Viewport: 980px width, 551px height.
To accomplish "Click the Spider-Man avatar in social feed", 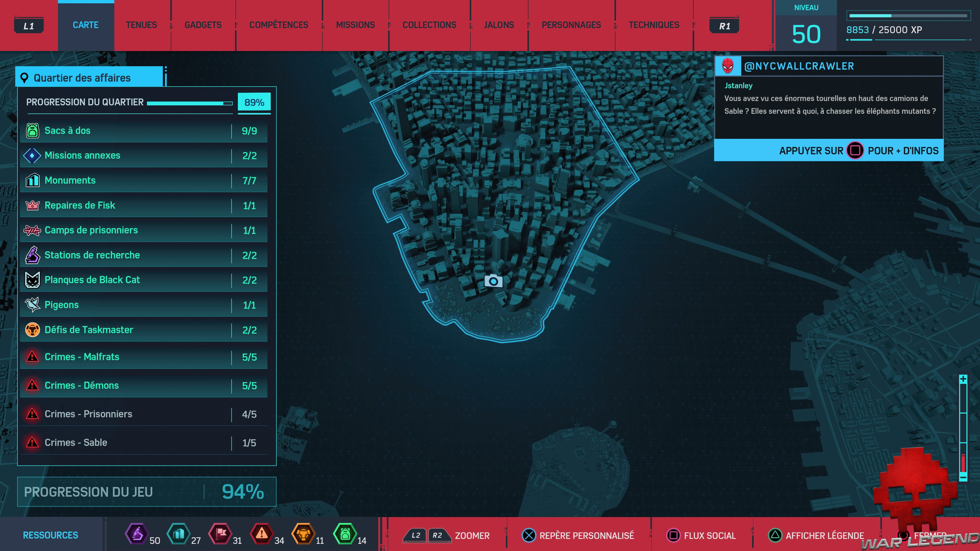I will coord(727,66).
